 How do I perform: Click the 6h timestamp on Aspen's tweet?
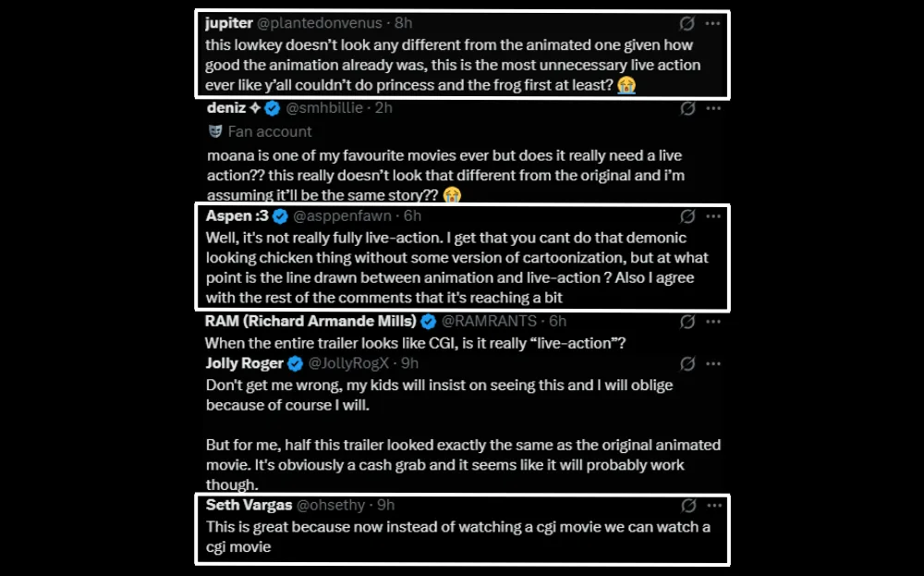412,216
